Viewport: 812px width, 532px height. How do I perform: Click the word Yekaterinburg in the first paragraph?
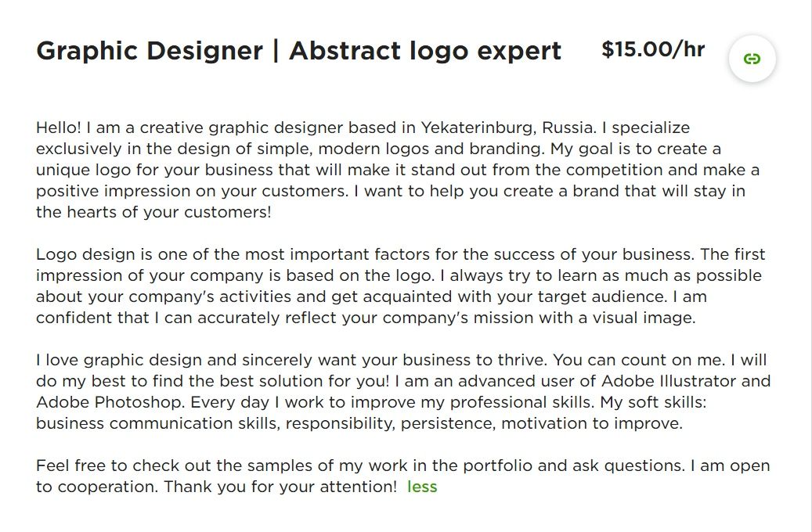click(478, 128)
